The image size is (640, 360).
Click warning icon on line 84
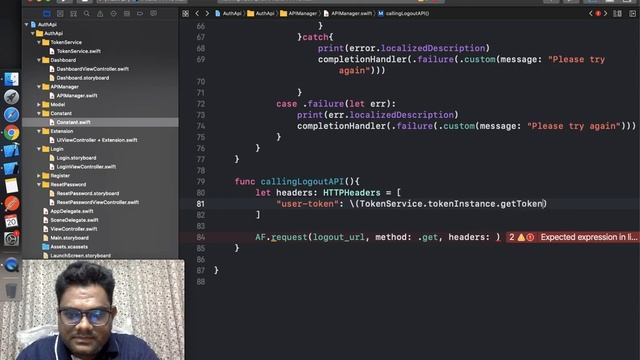tap(521, 237)
